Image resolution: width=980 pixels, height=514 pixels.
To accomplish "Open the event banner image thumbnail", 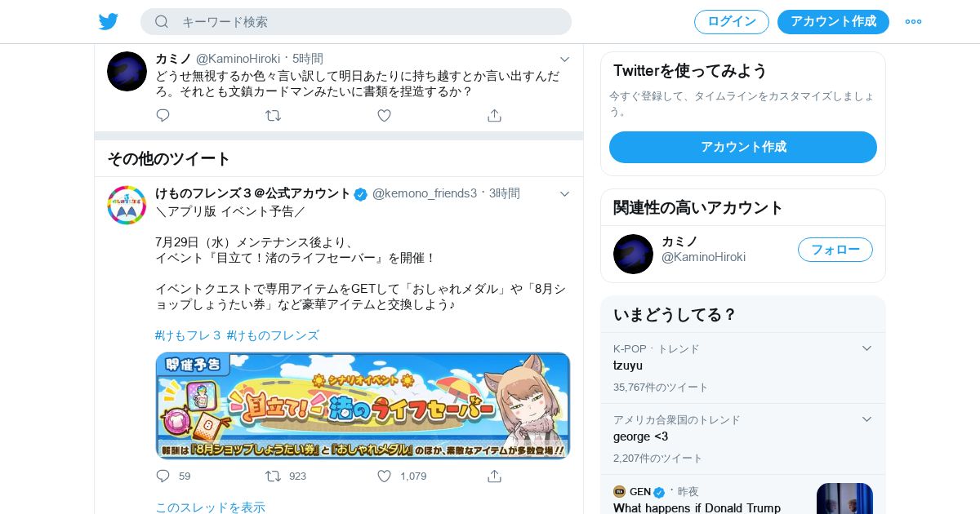I will [363, 405].
